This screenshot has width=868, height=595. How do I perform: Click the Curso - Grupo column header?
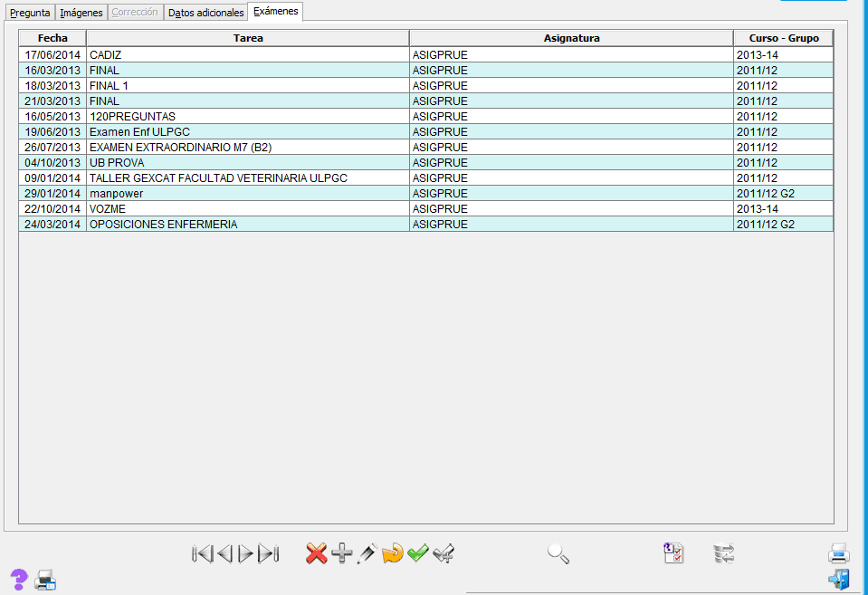pyautogui.click(x=783, y=38)
